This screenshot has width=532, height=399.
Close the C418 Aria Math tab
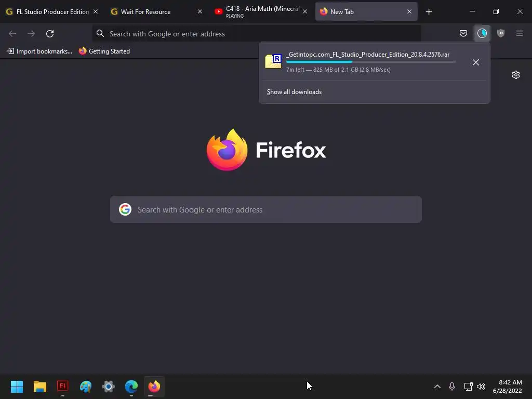tap(304, 11)
